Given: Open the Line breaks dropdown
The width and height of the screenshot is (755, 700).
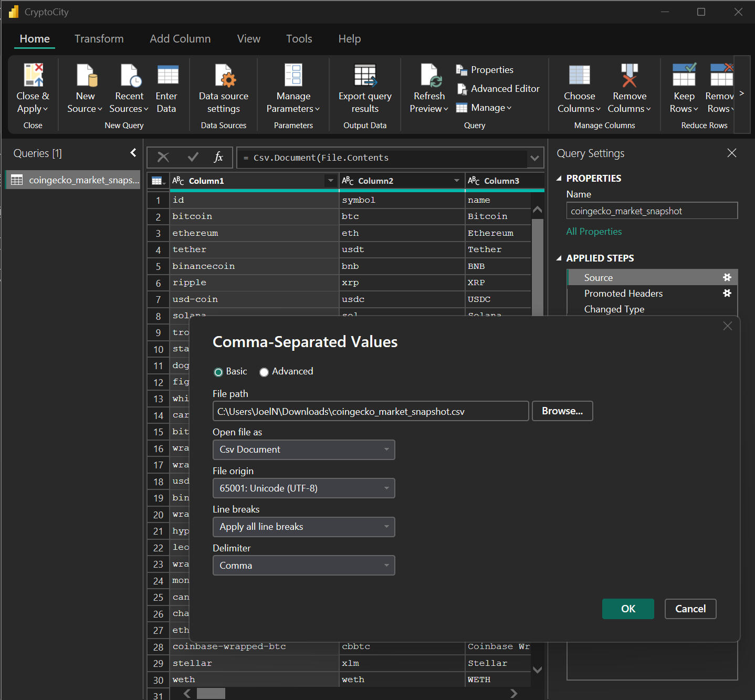Looking at the screenshot, I should click(x=303, y=527).
